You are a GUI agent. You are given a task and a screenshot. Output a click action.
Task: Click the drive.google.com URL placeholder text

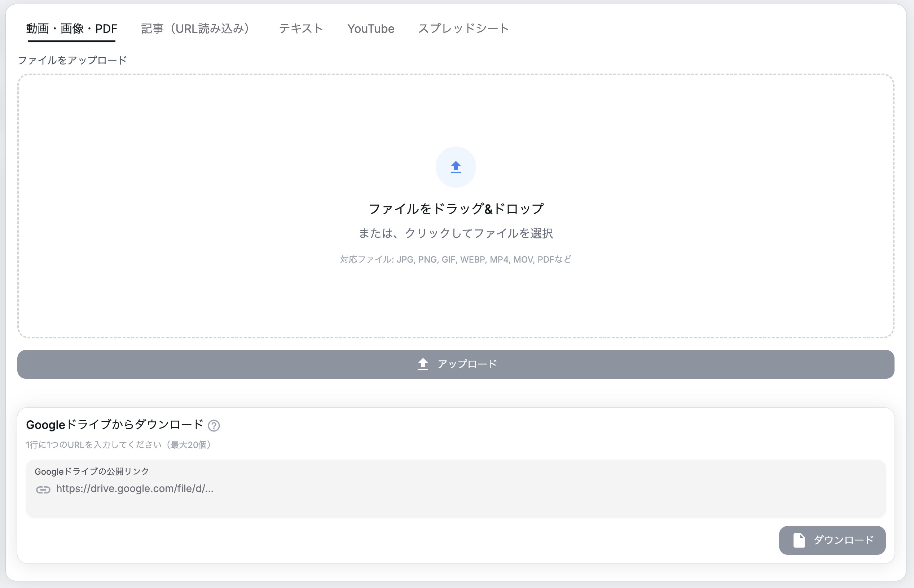134,489
